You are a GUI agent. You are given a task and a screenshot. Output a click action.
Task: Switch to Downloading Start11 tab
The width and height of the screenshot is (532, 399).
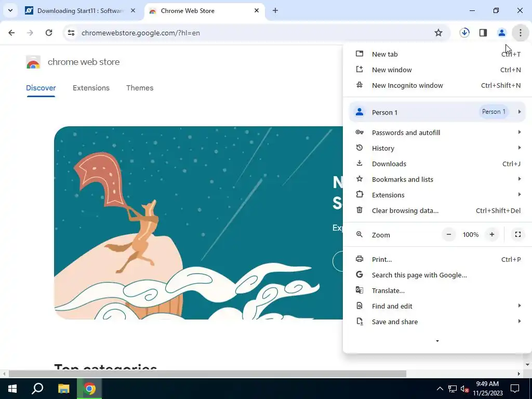[81, 10]
